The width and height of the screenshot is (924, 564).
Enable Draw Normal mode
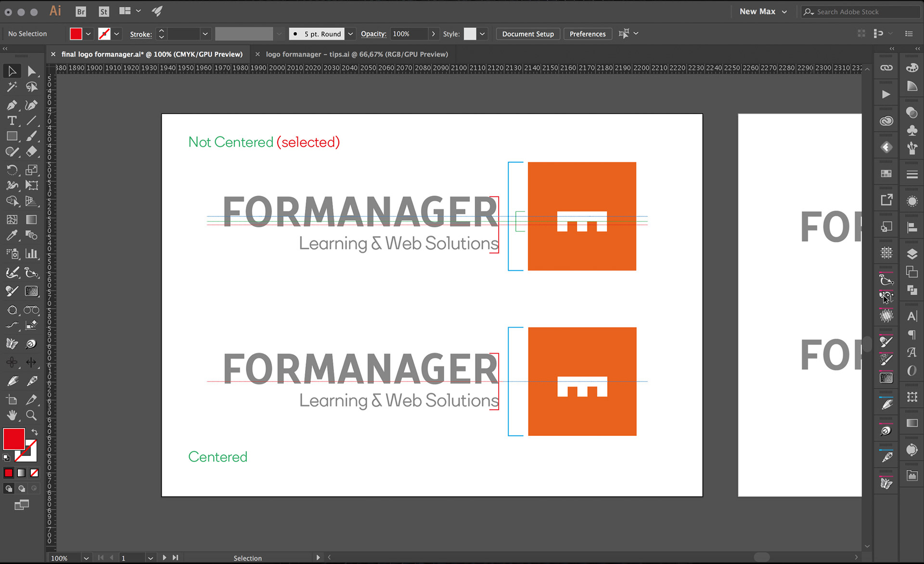tap(9, 488)
